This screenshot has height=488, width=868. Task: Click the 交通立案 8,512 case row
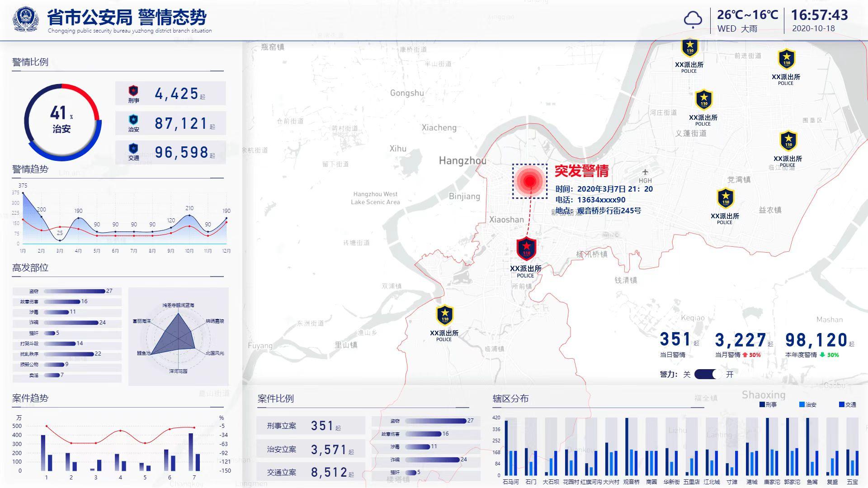click(311, 472)
